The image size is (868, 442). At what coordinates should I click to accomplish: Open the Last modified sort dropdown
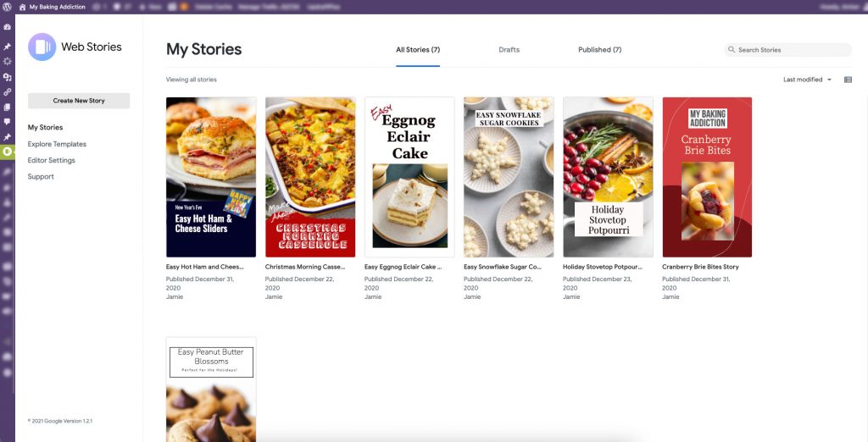pyautogui.click(x=807, y=80)
